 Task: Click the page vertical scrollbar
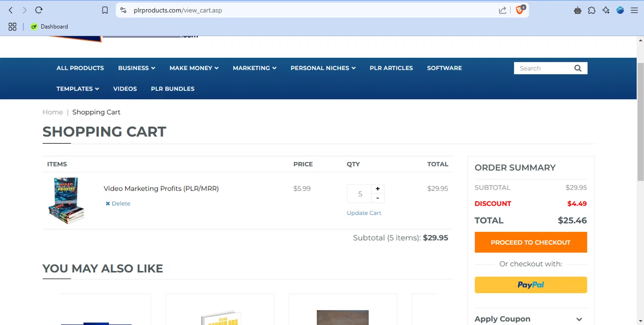tap(640, 122)
